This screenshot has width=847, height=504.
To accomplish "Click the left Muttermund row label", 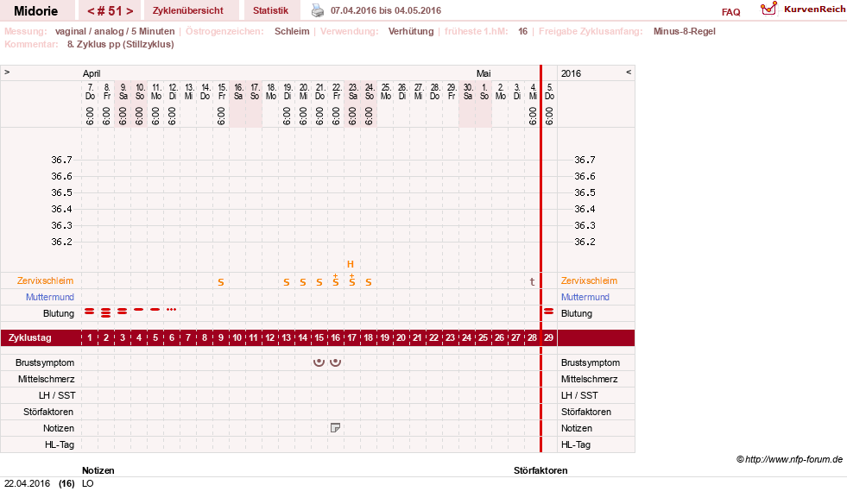I will click(x=50, y=297).
